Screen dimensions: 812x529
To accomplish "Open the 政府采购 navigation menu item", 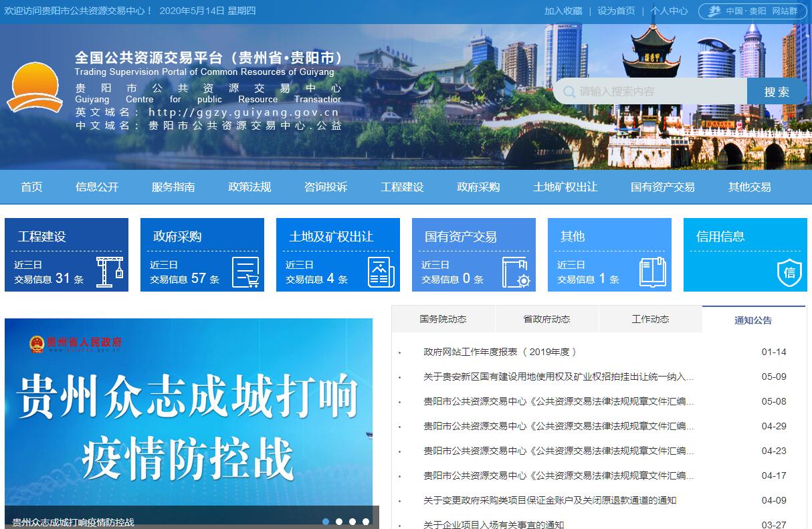I will pos(478,187).
